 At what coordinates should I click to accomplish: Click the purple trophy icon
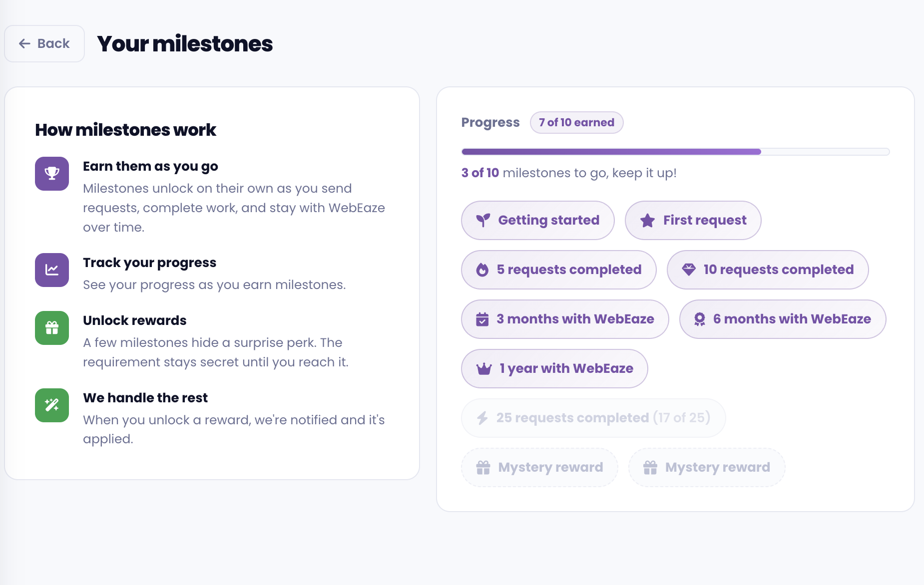(52, 174)
